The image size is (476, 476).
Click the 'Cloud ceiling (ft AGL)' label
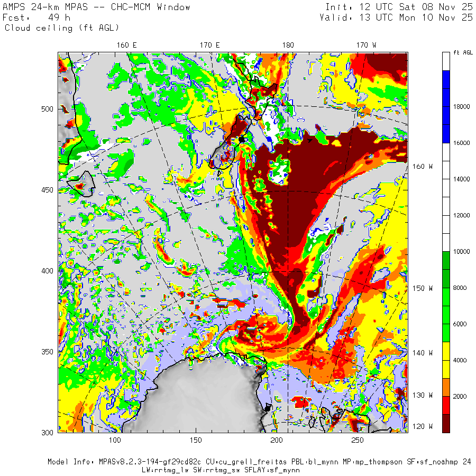tap(62, 28)
